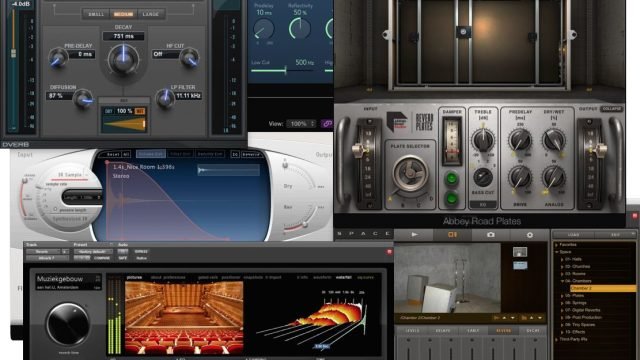Screen dimensions: 640x360
Task: Click the orange speaker-view icon in Space
Action: pyautogui.click(x=452, y=235)
